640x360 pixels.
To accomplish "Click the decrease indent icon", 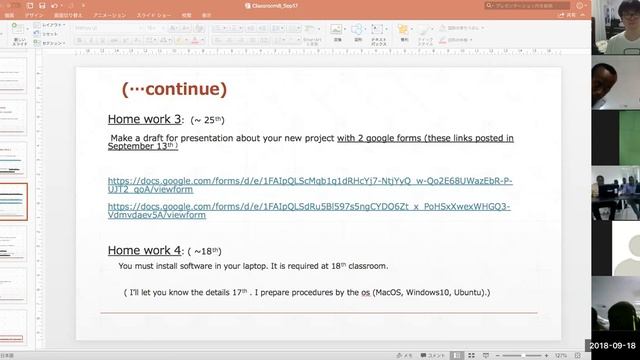I will (x=251, y=28).
